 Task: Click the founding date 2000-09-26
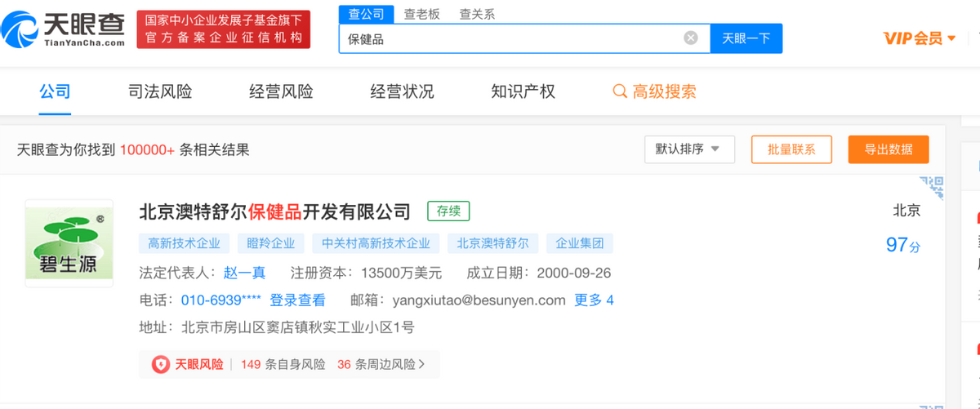(573, 273)
